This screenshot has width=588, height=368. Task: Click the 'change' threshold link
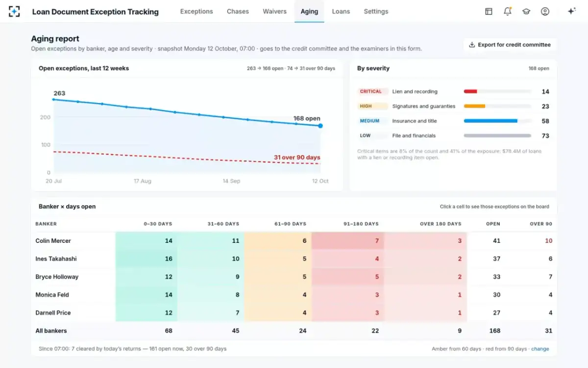click(540, 349)
